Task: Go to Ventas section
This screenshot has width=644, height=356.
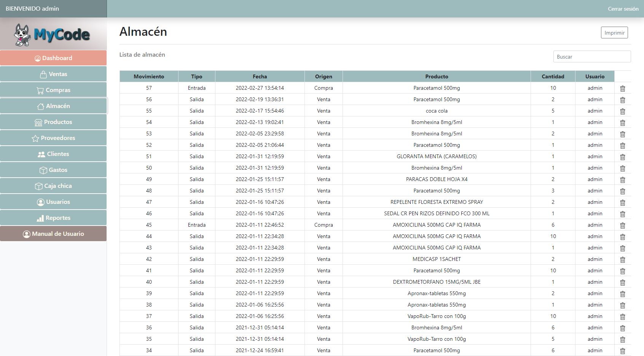Action: coord(53,74)
